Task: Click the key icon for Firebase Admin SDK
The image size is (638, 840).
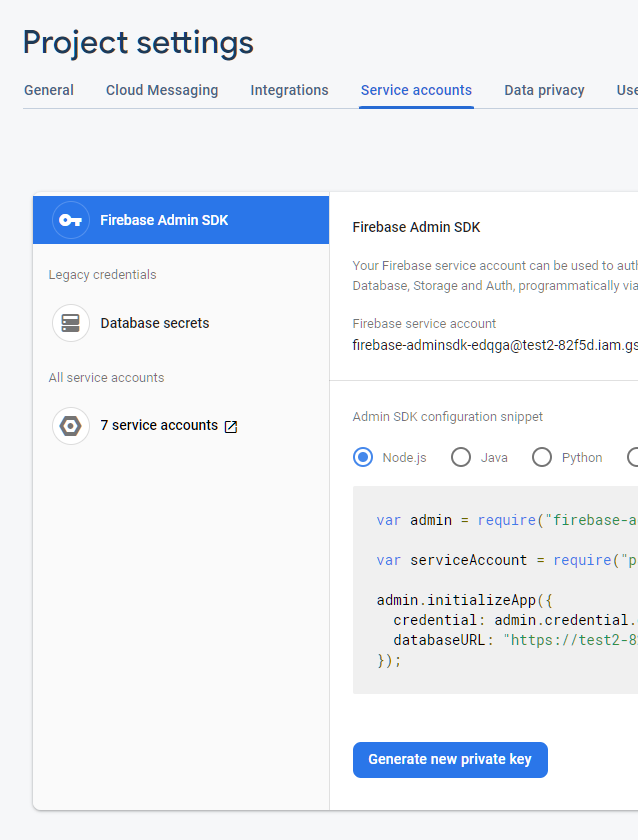Action: pyautogui.click(x=70, y=220)
